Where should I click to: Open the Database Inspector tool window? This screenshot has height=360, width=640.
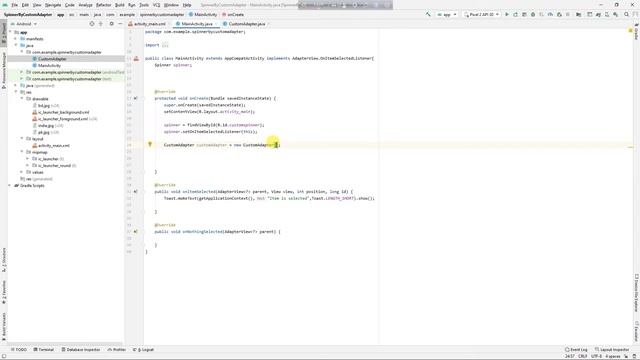(x=81, y=350)
